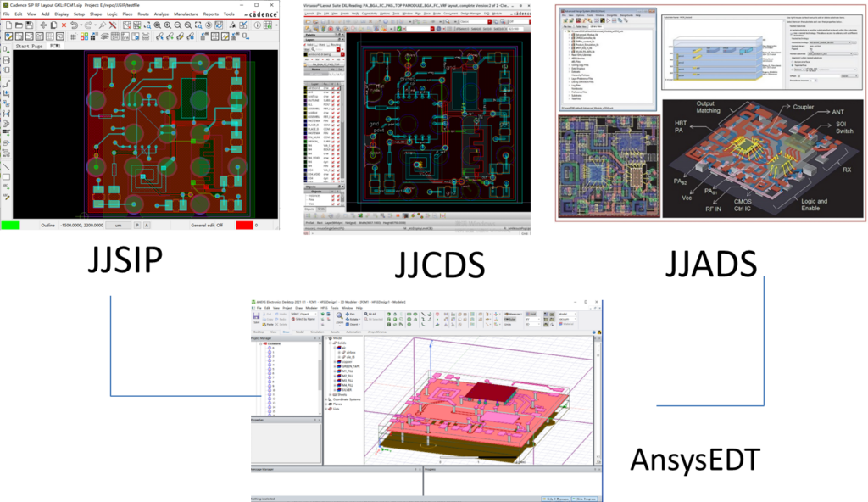The width and height of the screenshot is (868, 502).
Task: Expand SILVER node in Ansys model tree
Action: [335, 390]
